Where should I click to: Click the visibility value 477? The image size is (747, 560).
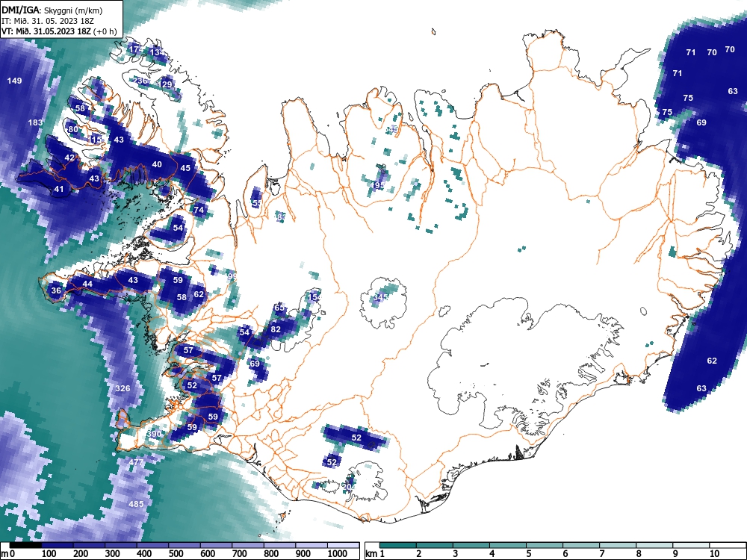tap(136, 462)
